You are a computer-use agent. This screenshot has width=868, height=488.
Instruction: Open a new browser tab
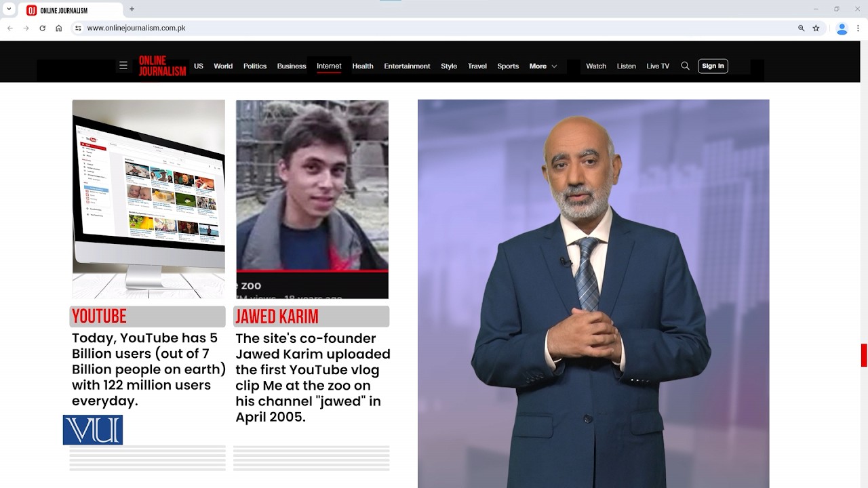pyautogui.click(x=132, y=9)
